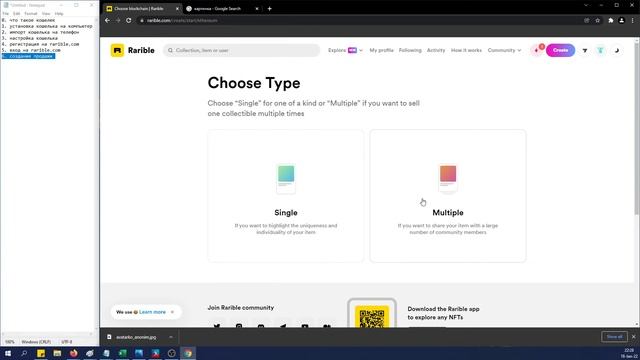Open Notepad Edit menu

pos(17,13)
